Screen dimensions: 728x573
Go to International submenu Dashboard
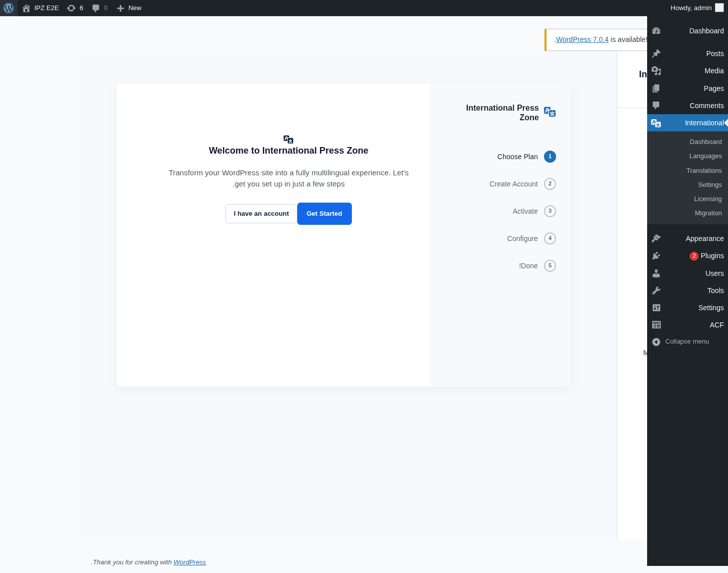coord(706,142)
